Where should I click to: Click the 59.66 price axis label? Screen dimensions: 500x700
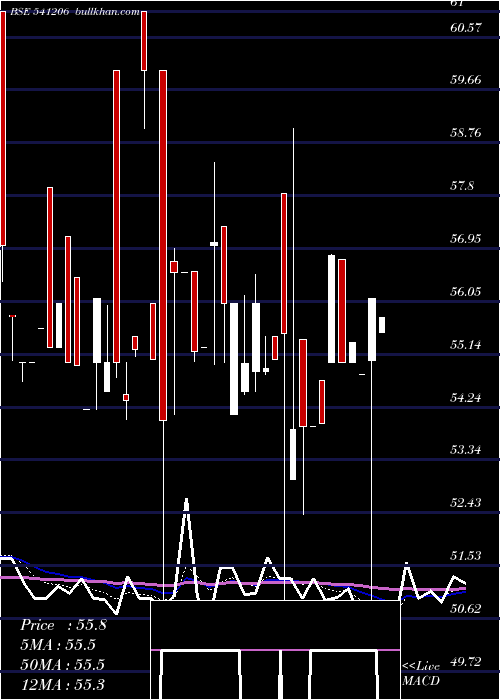tap(466, 80)
